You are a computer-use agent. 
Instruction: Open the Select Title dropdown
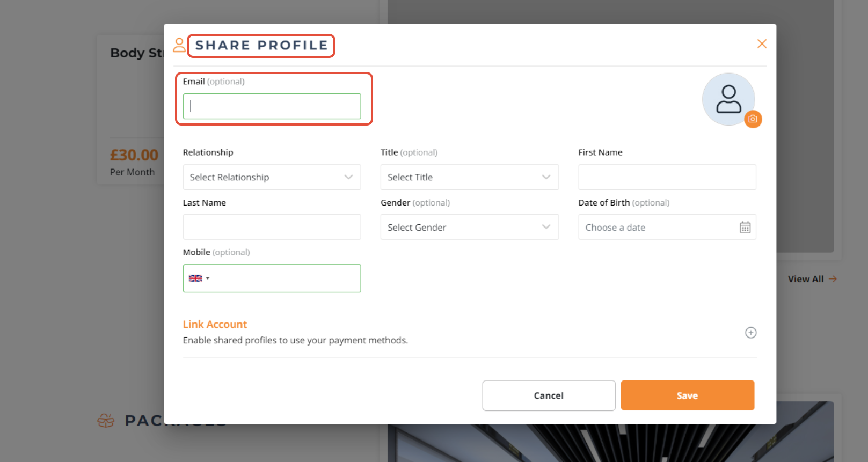(x=470, y=177)
